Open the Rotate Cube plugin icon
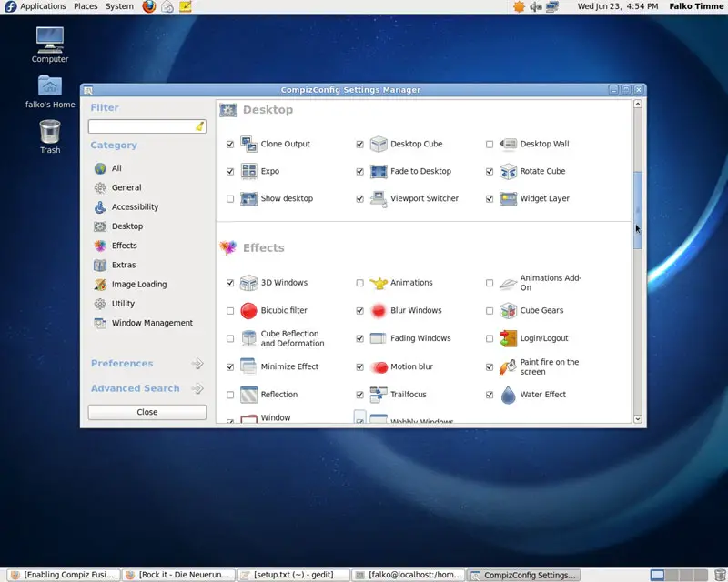This screenshot has height=582, width=728. 508,171
